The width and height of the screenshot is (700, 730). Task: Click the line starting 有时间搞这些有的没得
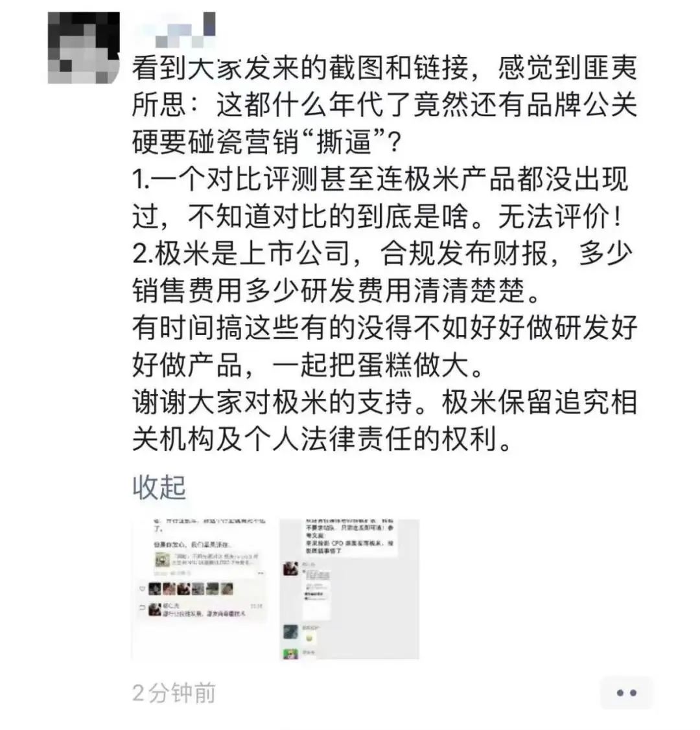pyautogui.click(x=385, y=328)
